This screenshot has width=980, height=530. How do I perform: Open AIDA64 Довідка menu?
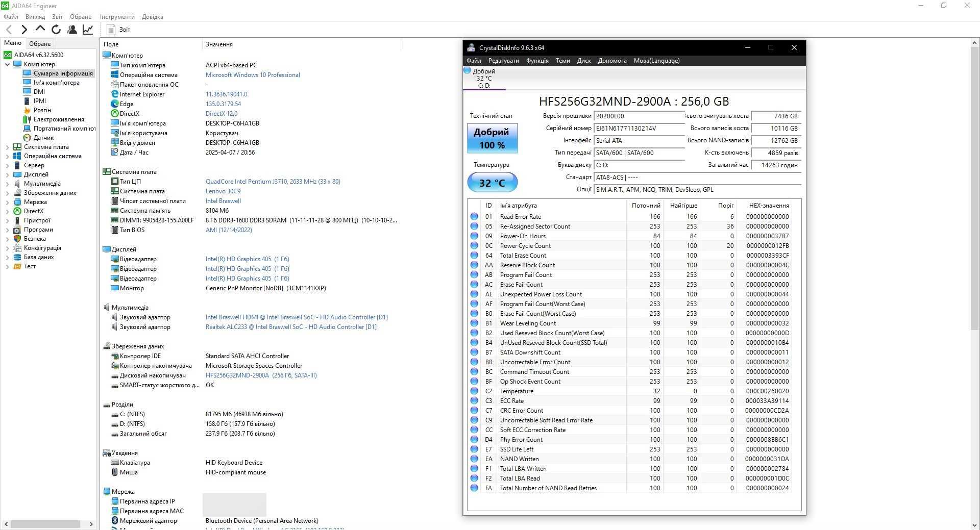pos(153,16)
